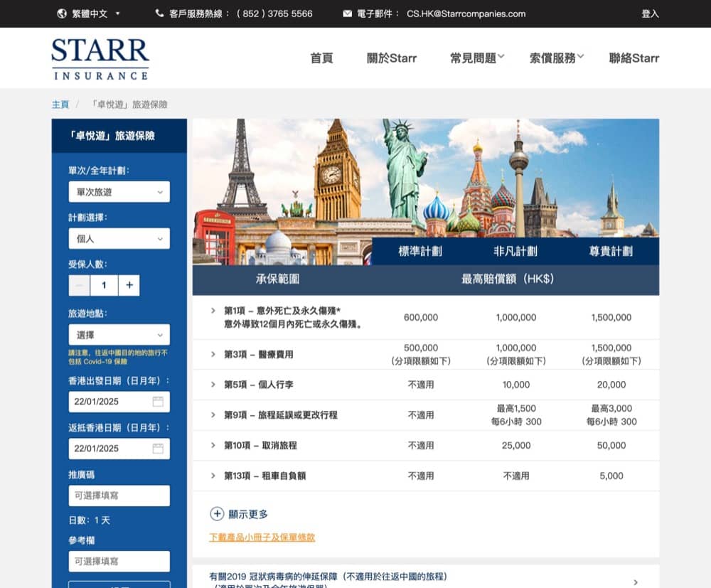The height and width of the screenshot is (588, 711).
Task: Open the departure date calendar icon
Action: click(158, 402)
